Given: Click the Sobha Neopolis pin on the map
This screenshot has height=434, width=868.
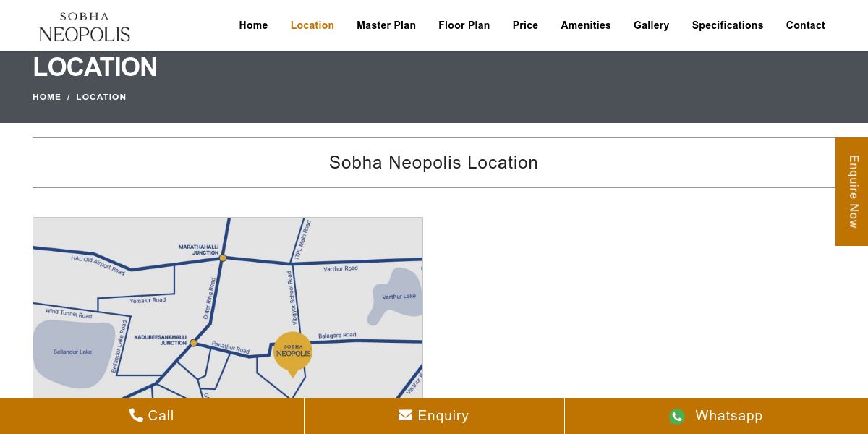Looking at the screenshot, I should pos(293,354).
